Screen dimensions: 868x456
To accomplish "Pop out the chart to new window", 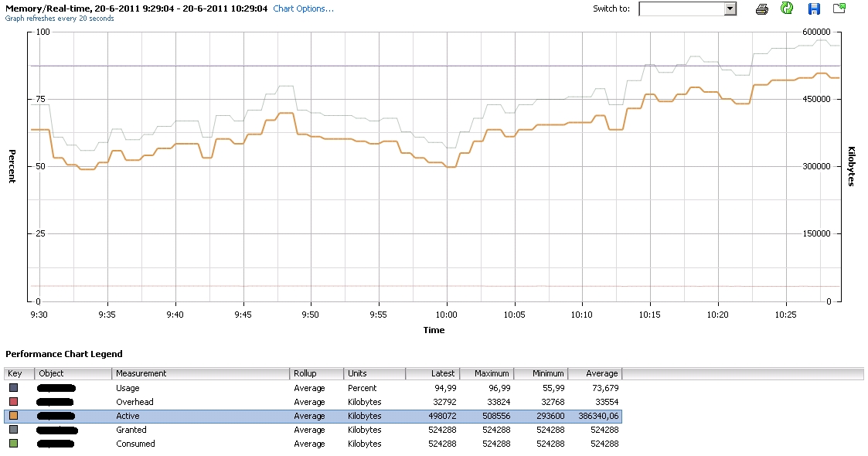I will (x=839, y=9).
